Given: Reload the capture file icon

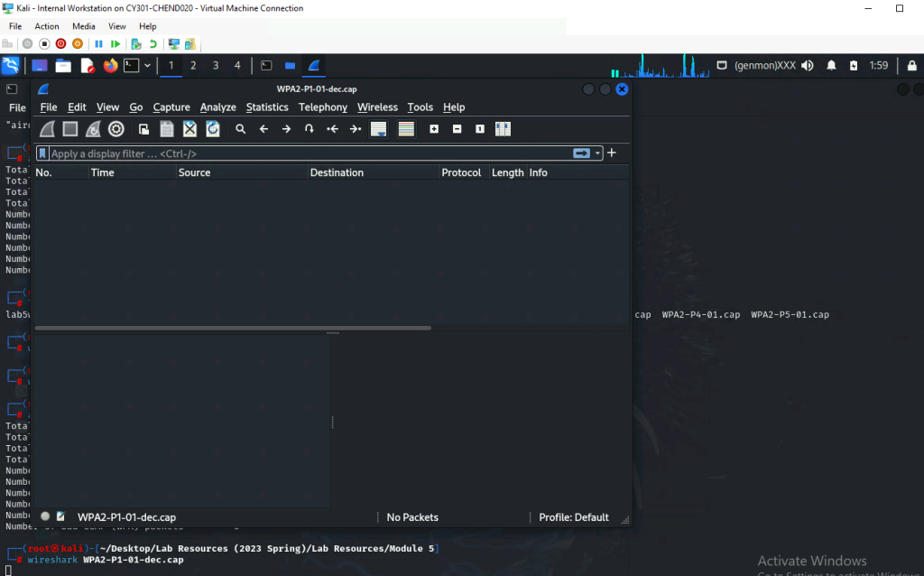Looking at the screenshot, I should (213, 129).
